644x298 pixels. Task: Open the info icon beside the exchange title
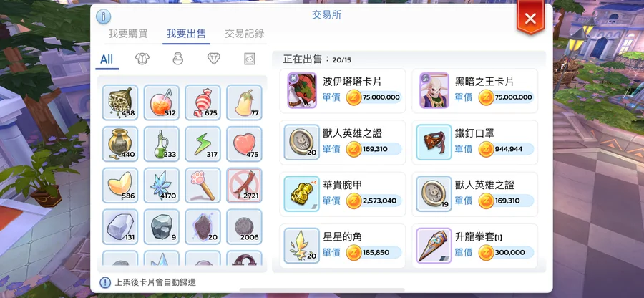point(104,16)
